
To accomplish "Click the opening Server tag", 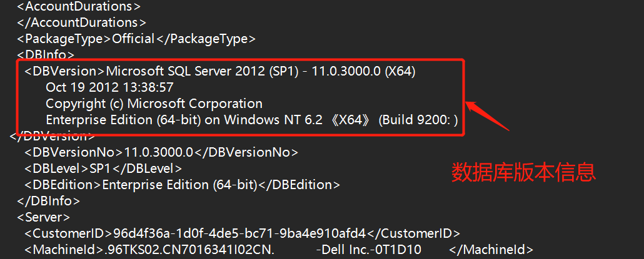I will click(x=44, y=217).
